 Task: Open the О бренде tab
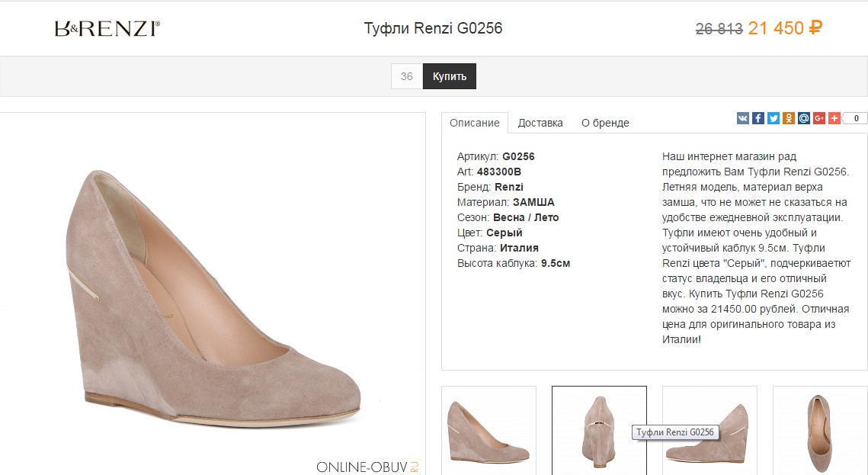coord(605,123)
